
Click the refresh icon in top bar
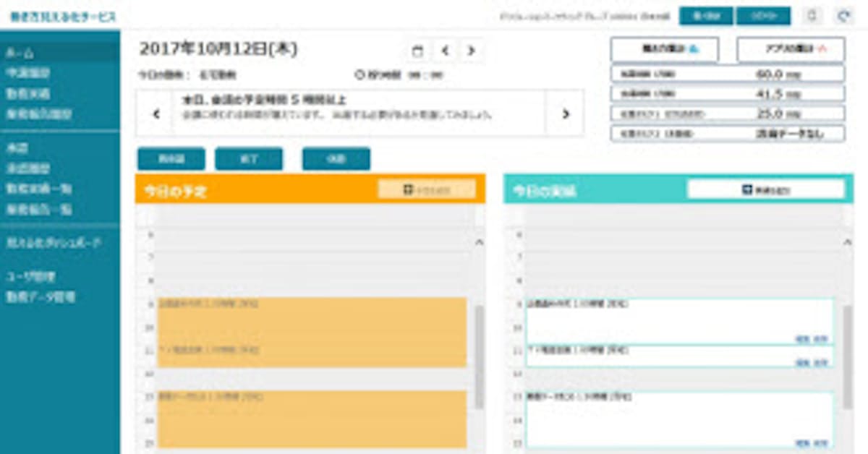(843, 16)
